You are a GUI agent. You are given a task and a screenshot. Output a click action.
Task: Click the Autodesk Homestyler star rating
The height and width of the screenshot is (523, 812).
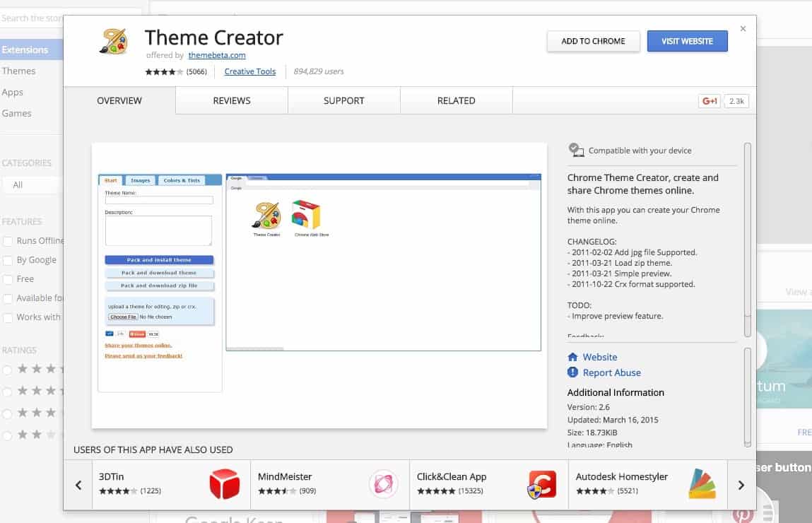[595, 491]
